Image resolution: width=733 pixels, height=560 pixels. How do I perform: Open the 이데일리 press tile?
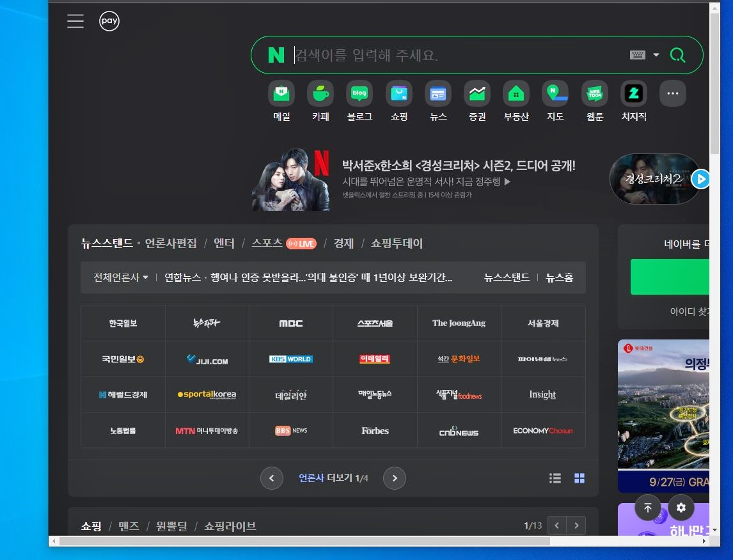click(x=375, y=359)
